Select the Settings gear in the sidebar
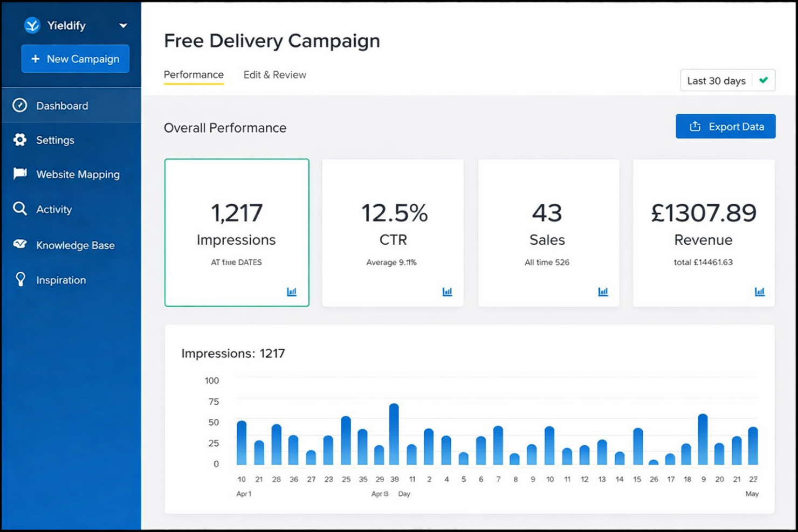 (19, 140)
